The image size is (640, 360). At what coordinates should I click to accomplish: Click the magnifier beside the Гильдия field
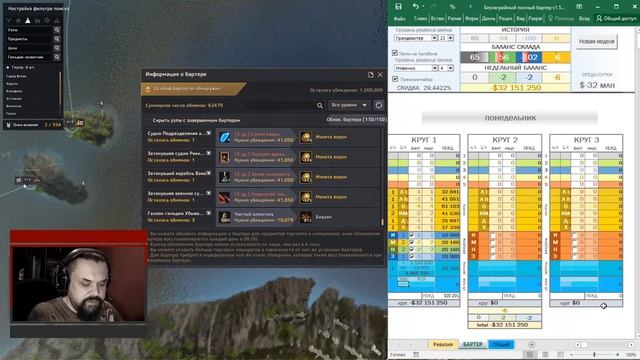[x=57, y=57]
